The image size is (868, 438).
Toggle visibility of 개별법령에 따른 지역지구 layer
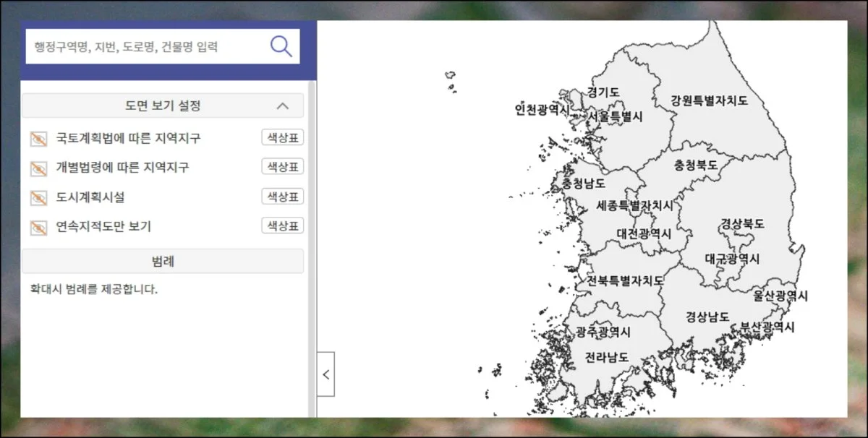pyautogui.click(x=38, y=168)
